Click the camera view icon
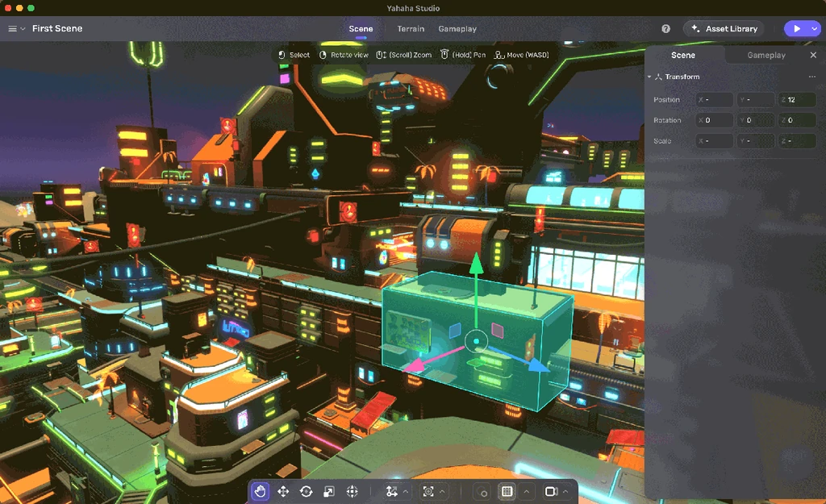Screen dimensions: 826x504 pyautogui.click(x=551, y=491)
